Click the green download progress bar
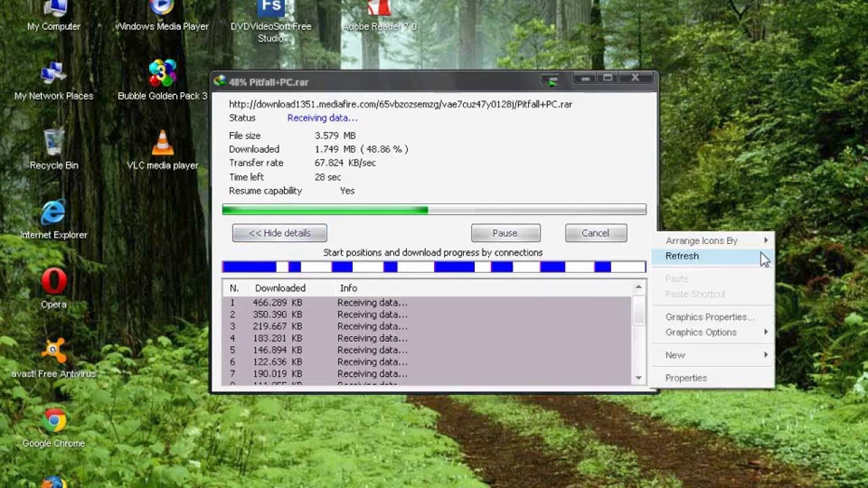 click(x=434, y=209)
